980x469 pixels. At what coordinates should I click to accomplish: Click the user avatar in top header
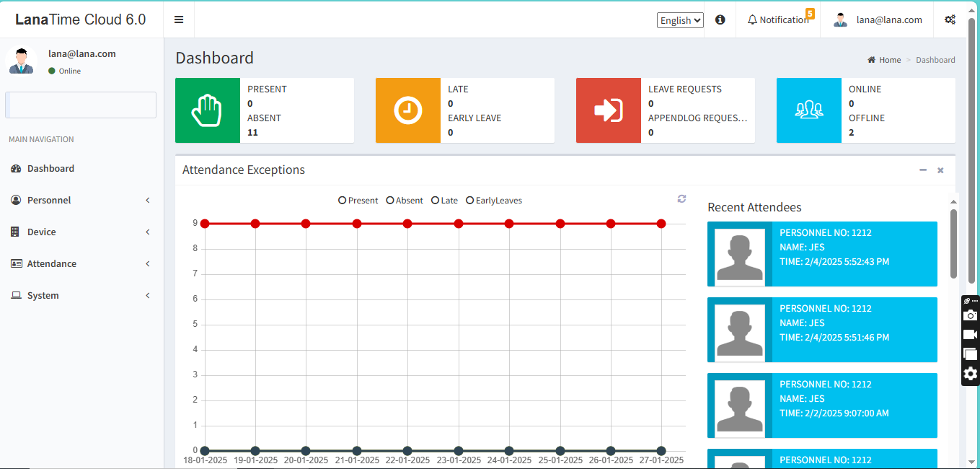coord(840,19)
